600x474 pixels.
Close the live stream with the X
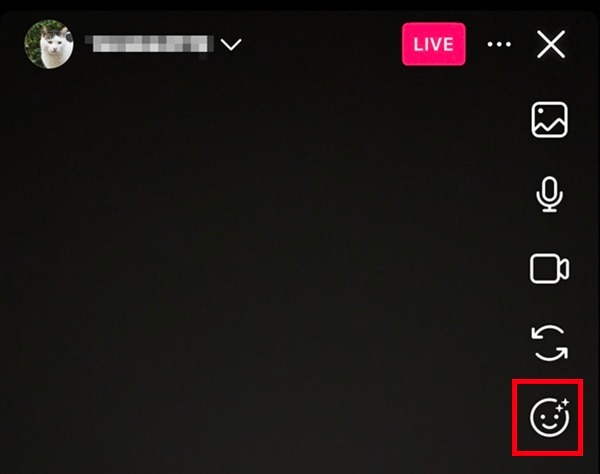[551, 44]
